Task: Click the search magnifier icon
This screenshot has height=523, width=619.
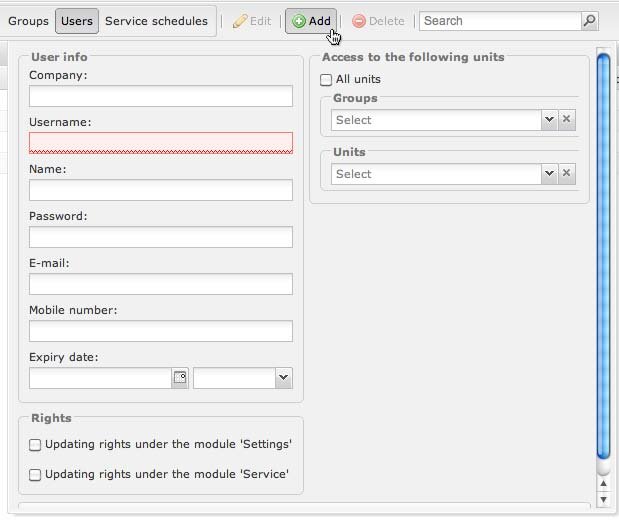Action: (589, 21)
